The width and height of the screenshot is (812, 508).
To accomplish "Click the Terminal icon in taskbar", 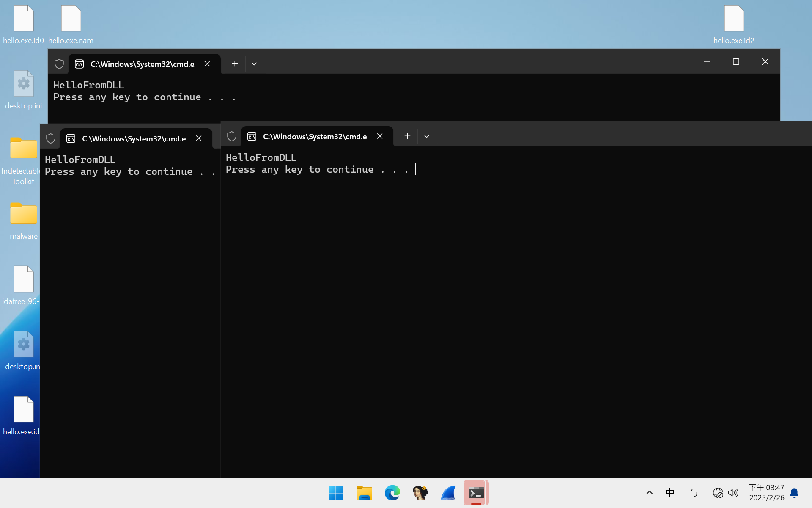I will [x=476, y=493].
